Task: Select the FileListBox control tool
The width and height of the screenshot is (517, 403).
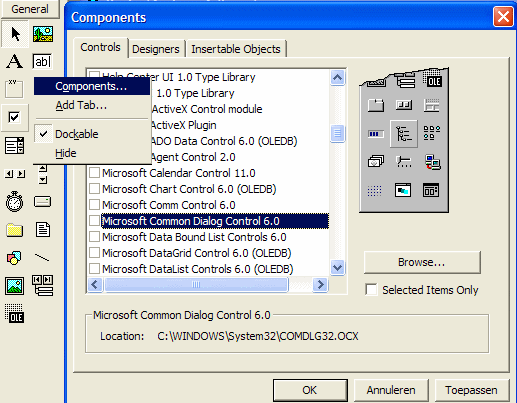Action: tap(43, 230)
